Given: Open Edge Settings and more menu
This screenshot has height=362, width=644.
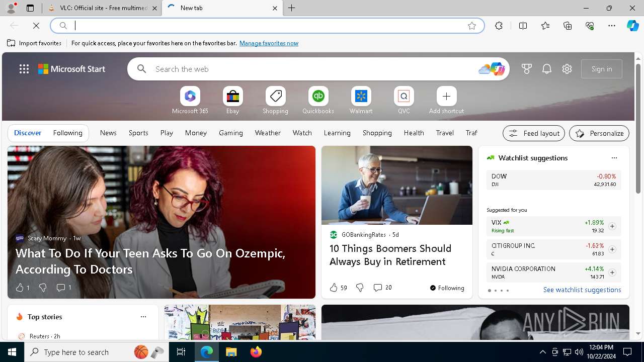Looking at the screenshot, I should tap(612, 26).
